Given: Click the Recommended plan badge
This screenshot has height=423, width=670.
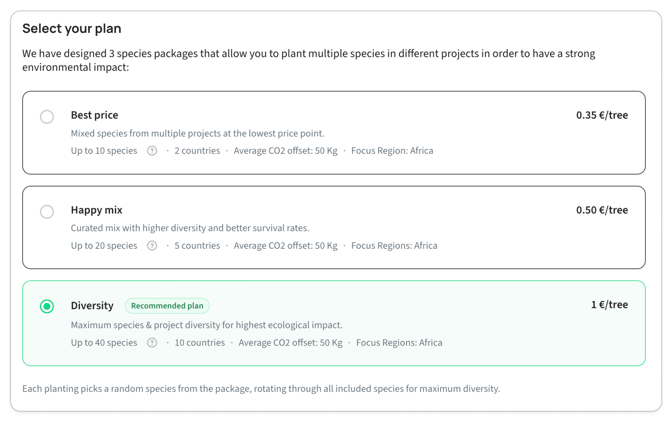Looking at the screenshot, I should pos(167,306).
